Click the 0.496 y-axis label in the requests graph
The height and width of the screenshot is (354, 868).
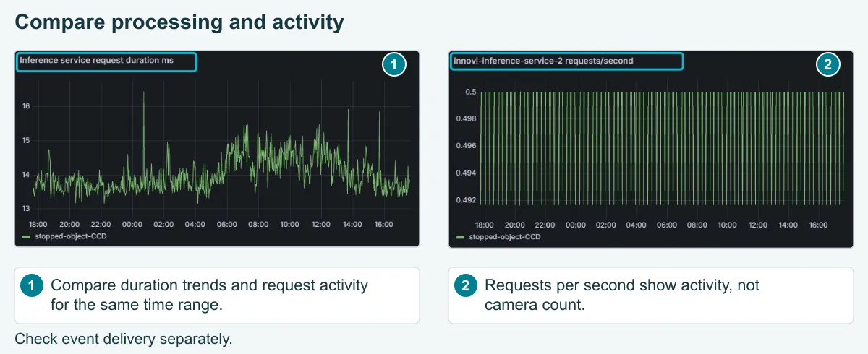[467, 146]
